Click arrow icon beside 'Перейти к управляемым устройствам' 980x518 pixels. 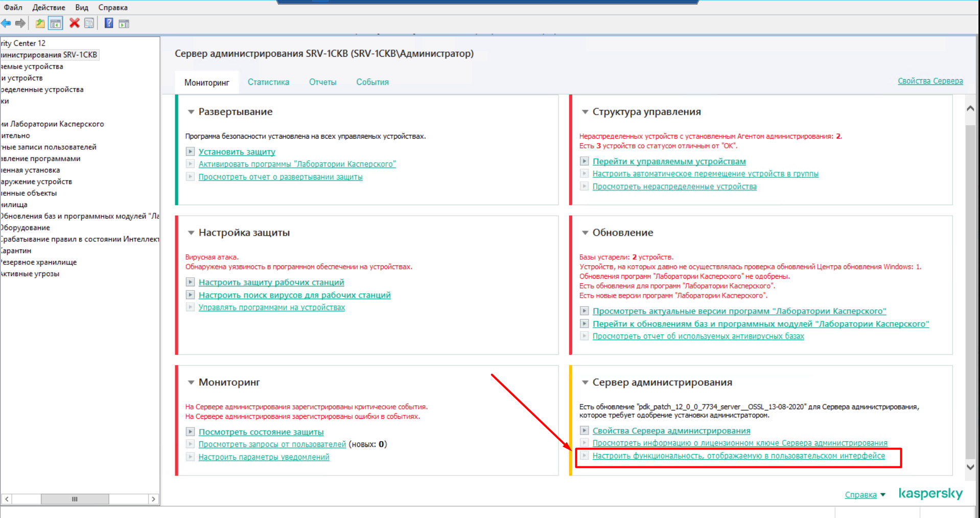click(x=584, y=161)
